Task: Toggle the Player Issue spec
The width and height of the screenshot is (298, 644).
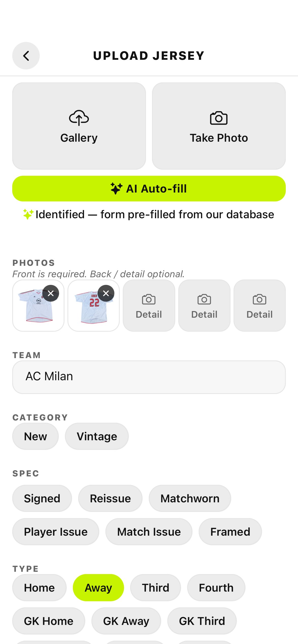Action: coord(56,532)
